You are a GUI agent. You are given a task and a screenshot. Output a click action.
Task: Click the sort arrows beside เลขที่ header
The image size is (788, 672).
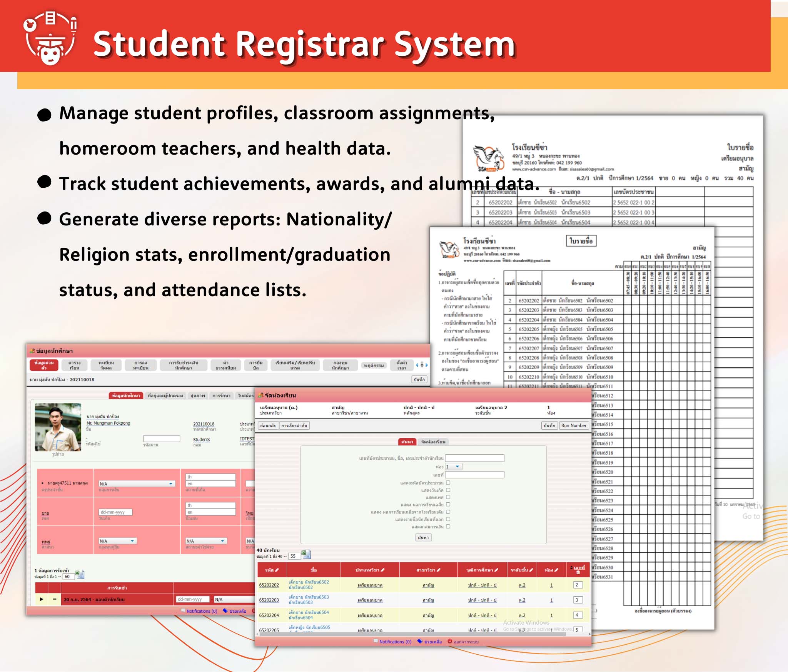click(x=572, y=567)
